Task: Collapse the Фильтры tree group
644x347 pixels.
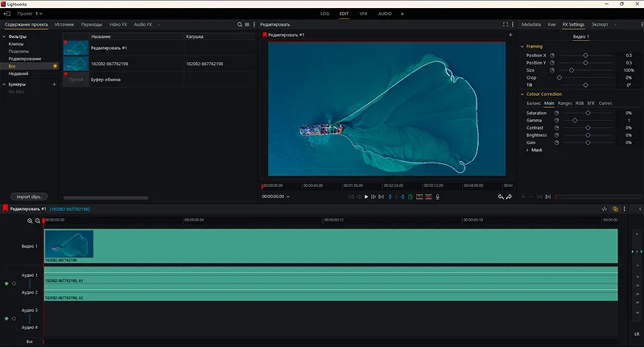Action: tap(4, 36)
